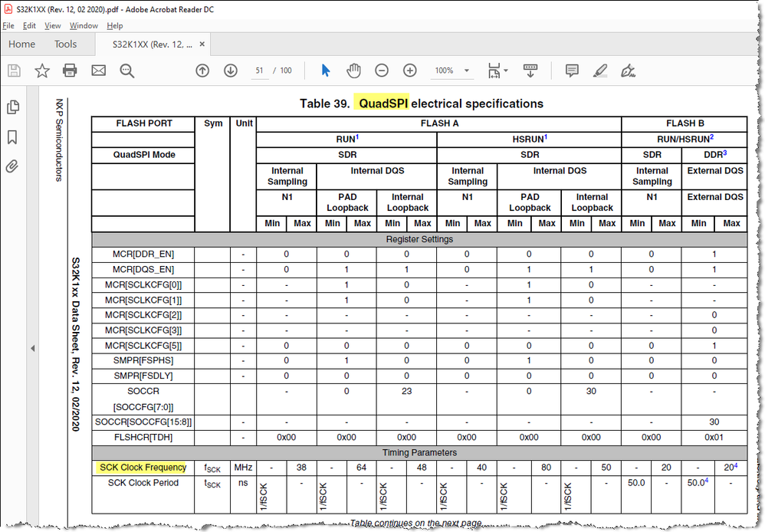765x532 pixels.
Task: Select the Highlight text tool
Action: click(x=599, y=70)
